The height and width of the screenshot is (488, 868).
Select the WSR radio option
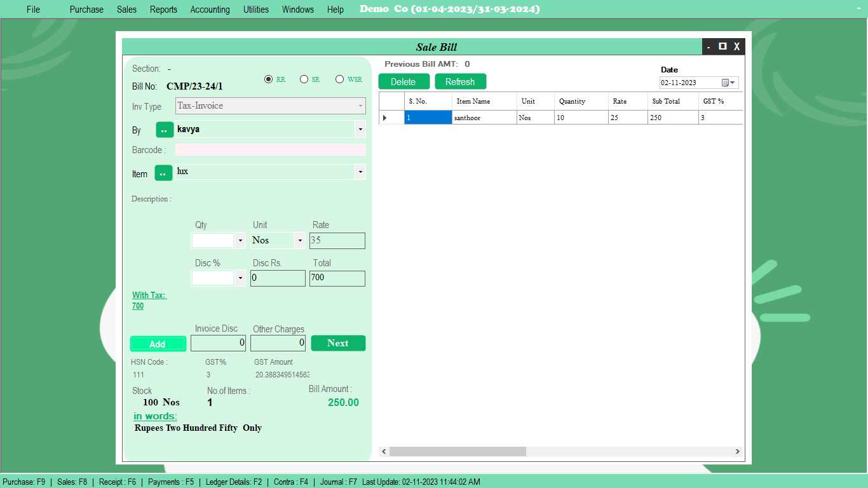[x=340, y=79]
